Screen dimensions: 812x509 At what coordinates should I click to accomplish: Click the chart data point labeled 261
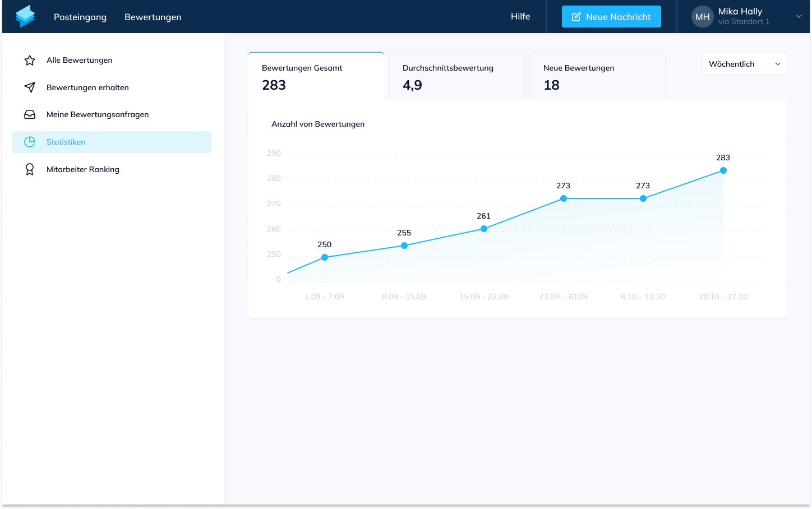pos(483,229)
